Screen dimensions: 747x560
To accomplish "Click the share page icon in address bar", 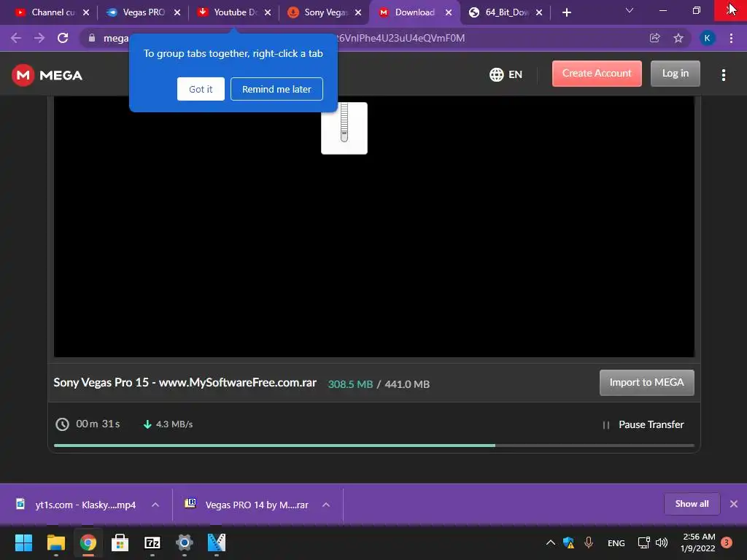I will tap(654, 38).
